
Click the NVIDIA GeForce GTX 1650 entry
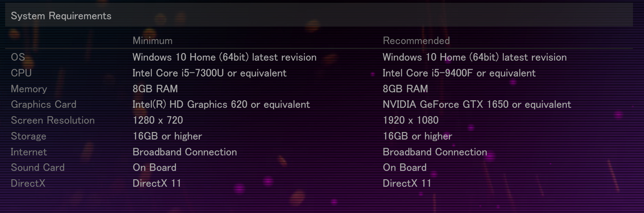tap(477, 104)
